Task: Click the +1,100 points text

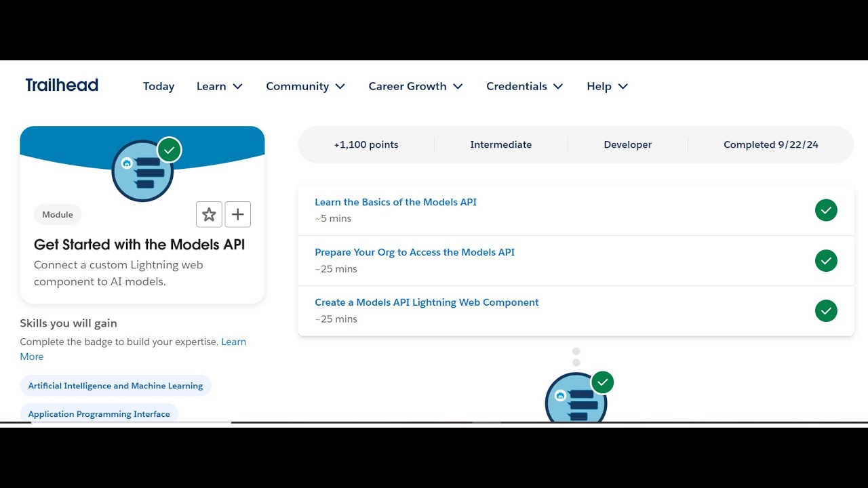Action: point(366,144)
